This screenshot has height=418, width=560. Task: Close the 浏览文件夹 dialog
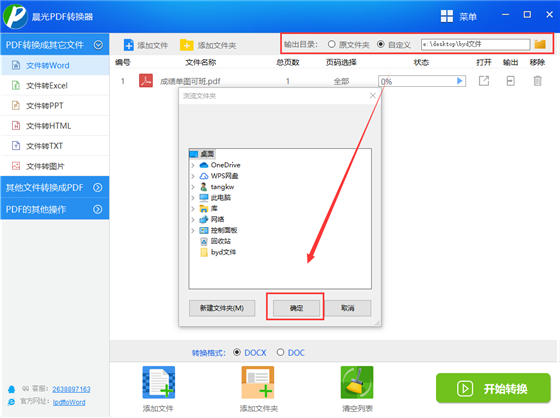pos(372,95)
